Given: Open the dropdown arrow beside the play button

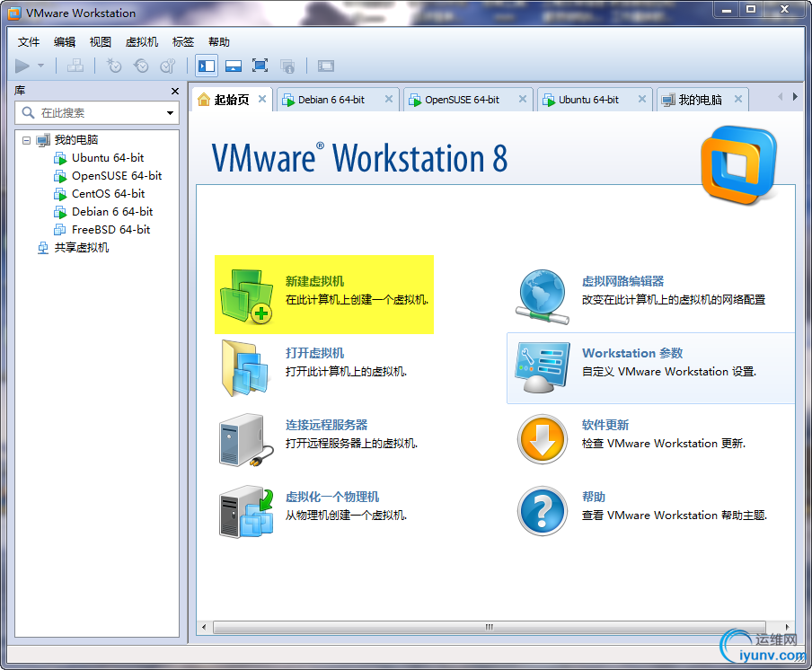Looking at the screenshot, I should coord(41,66).
